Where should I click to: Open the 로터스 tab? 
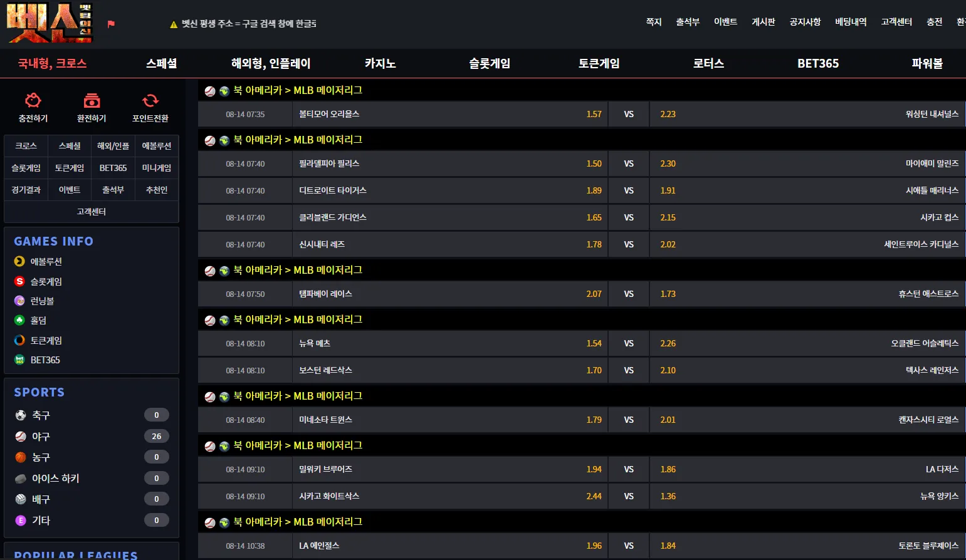(708, 63)
